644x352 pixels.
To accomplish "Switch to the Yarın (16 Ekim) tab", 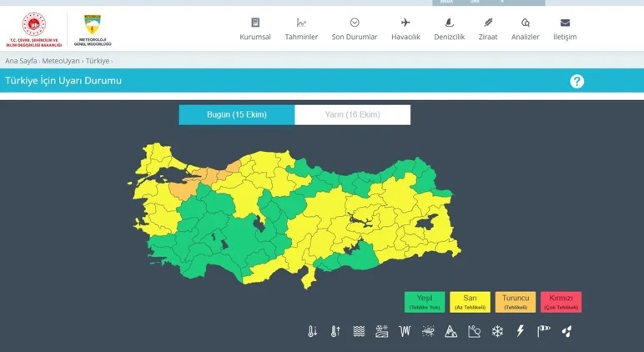I will 352,114.
